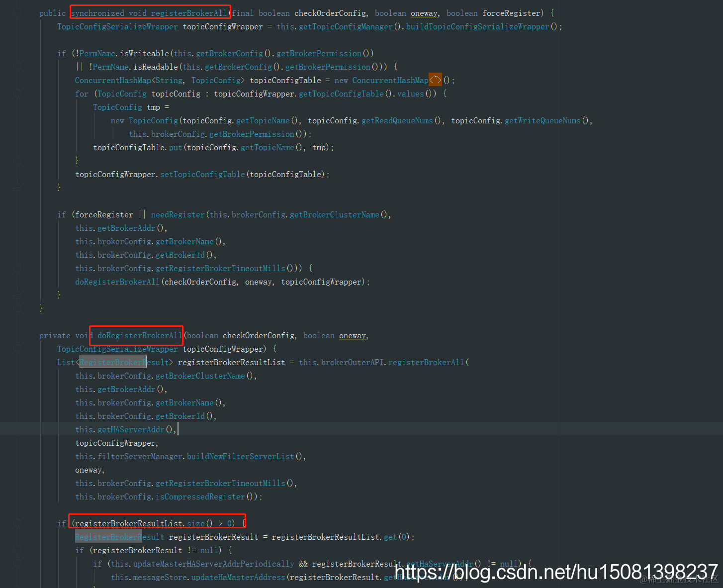723x588 pixels.
Task: Click the 'isCompressedRegister' call
Action: 200,497
